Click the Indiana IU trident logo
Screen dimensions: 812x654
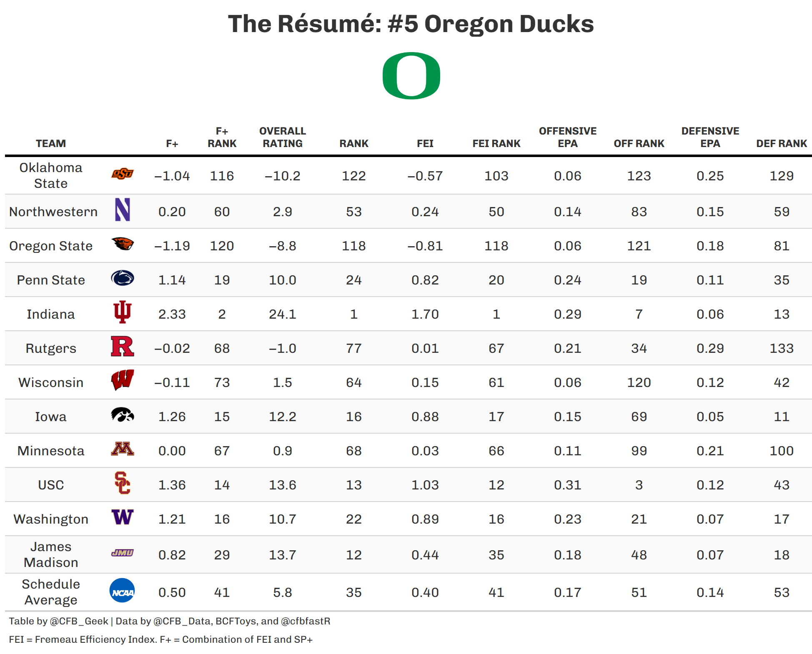[122, 312]
